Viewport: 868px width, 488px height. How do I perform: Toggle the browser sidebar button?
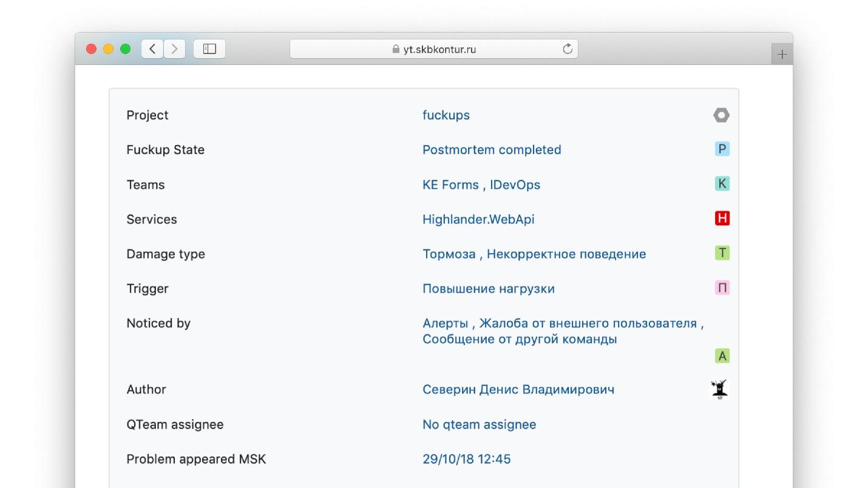tap(209, 49)
